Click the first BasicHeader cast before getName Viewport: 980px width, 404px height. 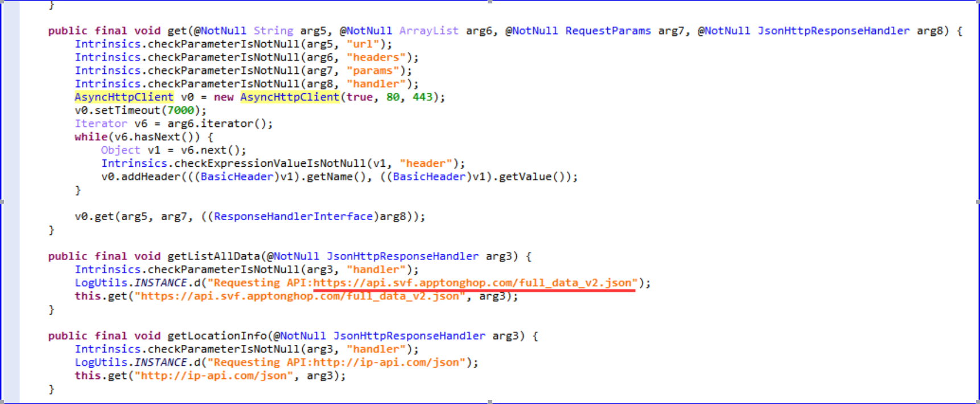[x=237, y=177]
